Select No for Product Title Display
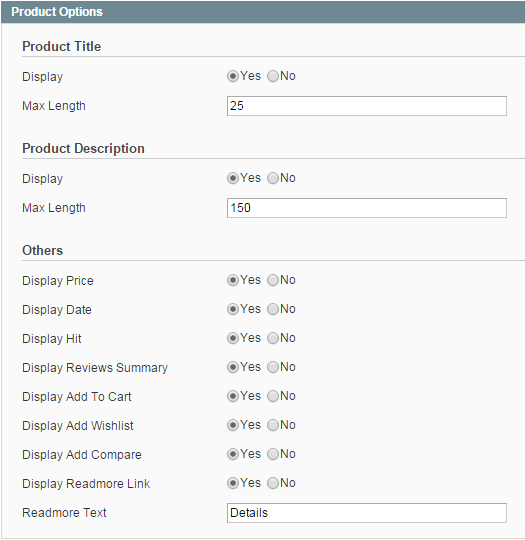The width and height of the screenshot is (525, 540). 272,76
